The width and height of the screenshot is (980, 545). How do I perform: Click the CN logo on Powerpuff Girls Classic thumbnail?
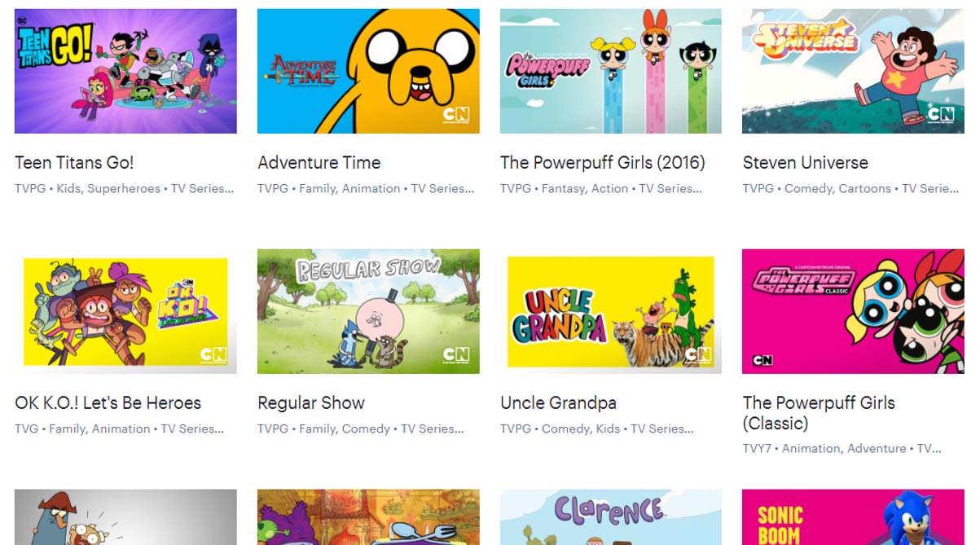(x=762, y=359)
